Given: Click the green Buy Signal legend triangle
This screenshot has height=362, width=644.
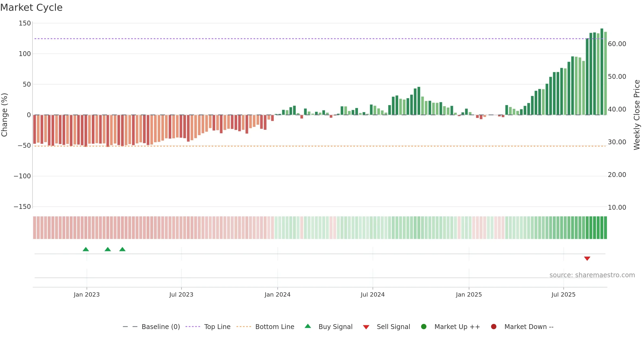Looking at the screenshot, I should pos(308,326).
